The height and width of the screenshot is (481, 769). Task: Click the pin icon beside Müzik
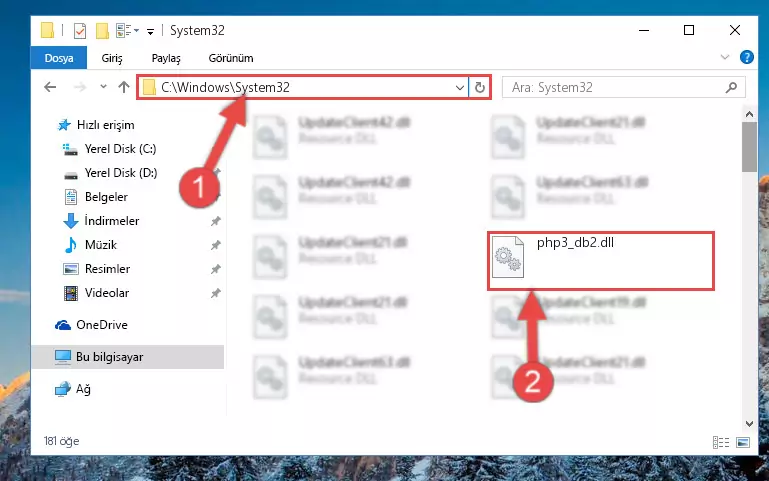[x=215, y=245]
